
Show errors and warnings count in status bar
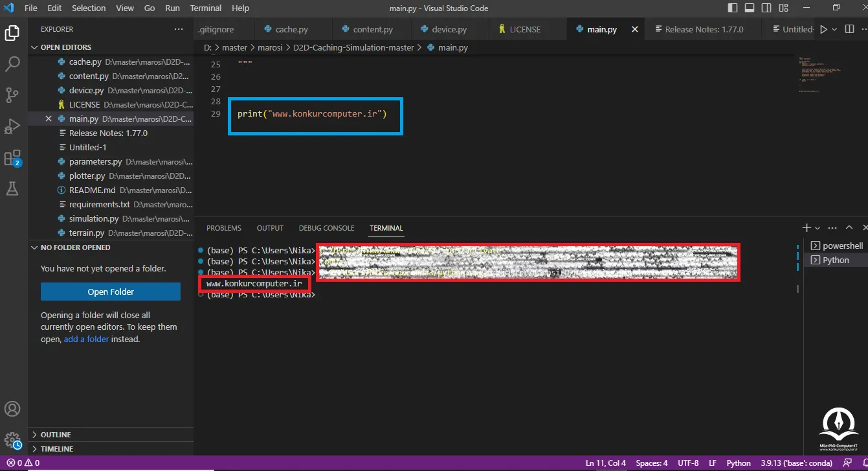(x=23, y=463)
